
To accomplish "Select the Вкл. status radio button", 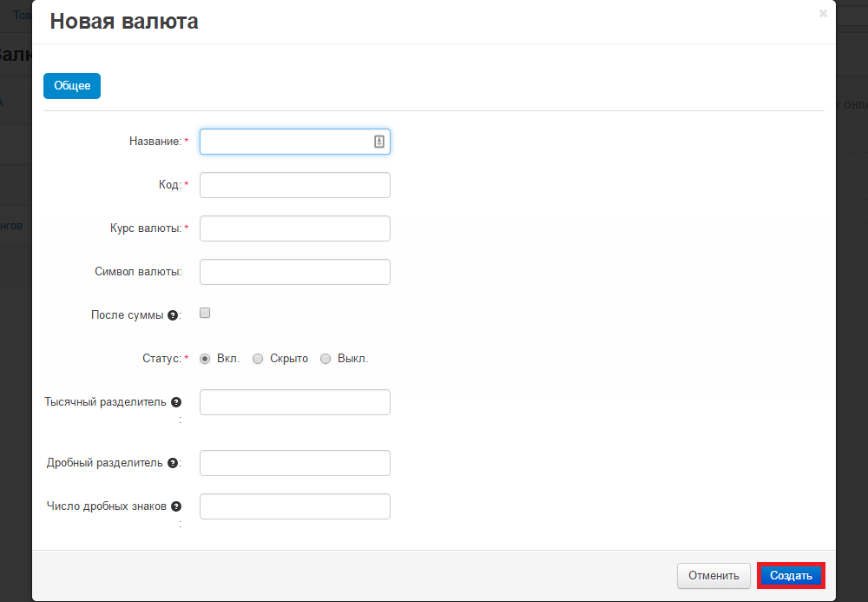I will 206,359.
